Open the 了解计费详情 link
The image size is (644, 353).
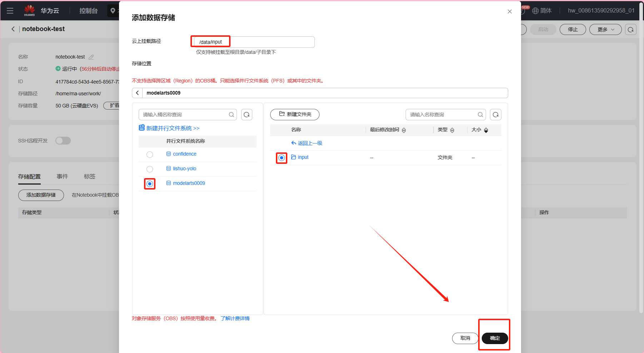click(x=235, y=318)
